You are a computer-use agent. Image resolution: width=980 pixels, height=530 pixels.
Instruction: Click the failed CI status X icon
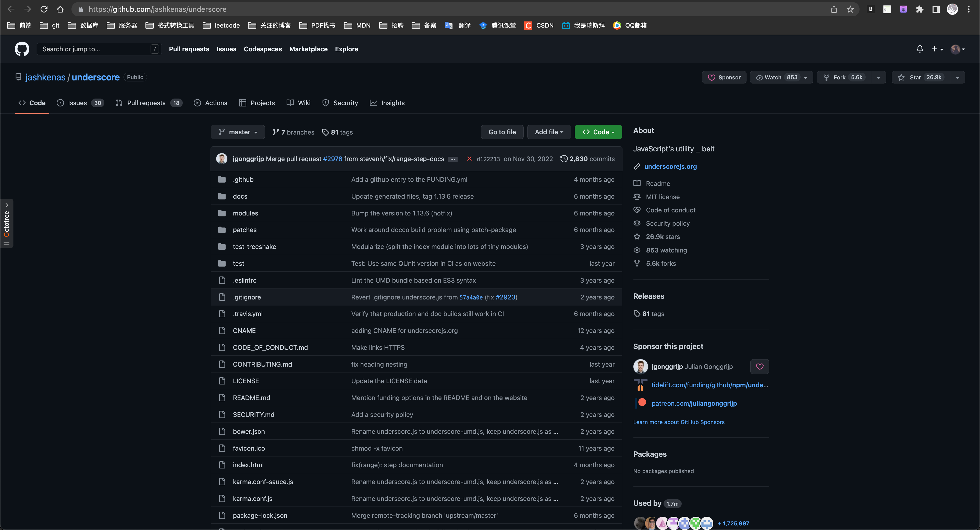(469, 159)
